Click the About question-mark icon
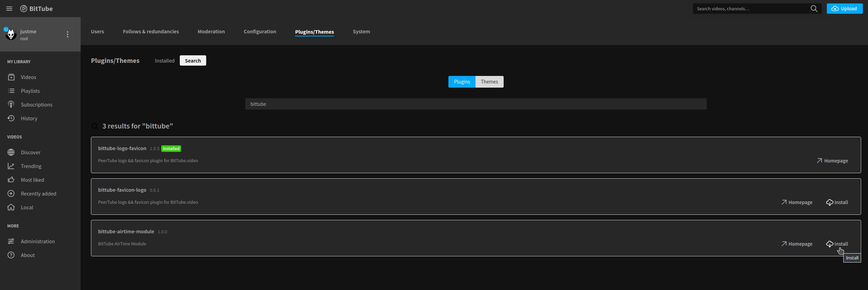The height and width of the screenshot is (290, 868). [x=11, y=255]
